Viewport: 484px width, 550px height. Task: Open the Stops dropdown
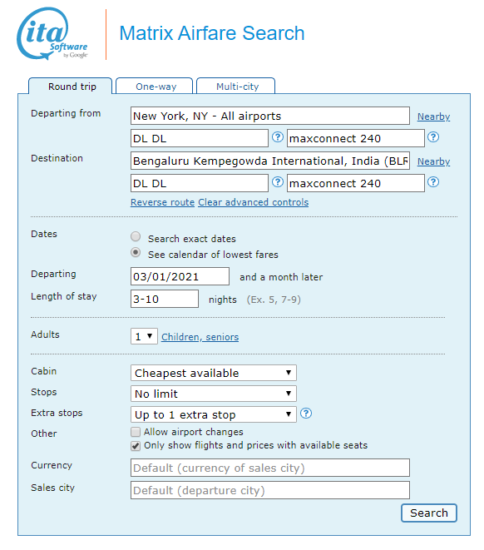(x=213, y=394)
